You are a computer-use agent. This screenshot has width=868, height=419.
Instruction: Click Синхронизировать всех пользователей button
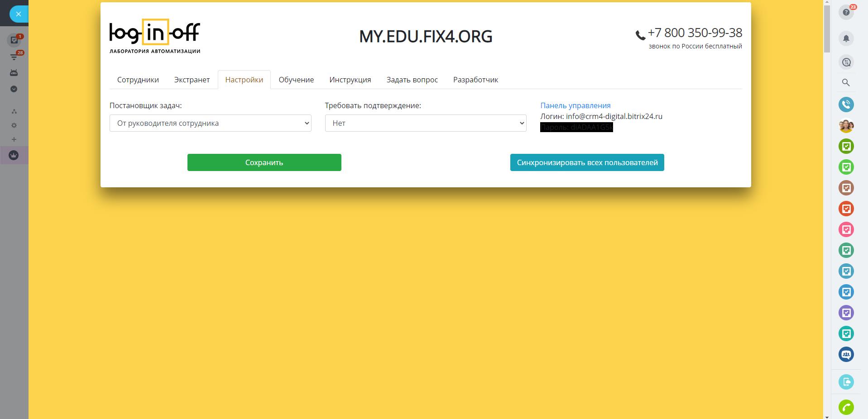pos(587,162)
